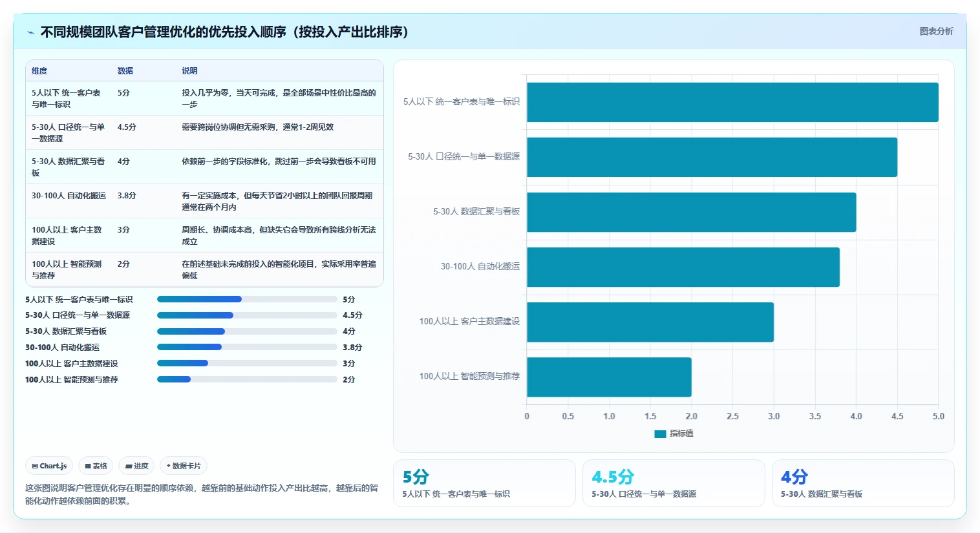This screenshot has height=533, width=980.
Task: Click the 指标值 legend label
Action: 681,434
